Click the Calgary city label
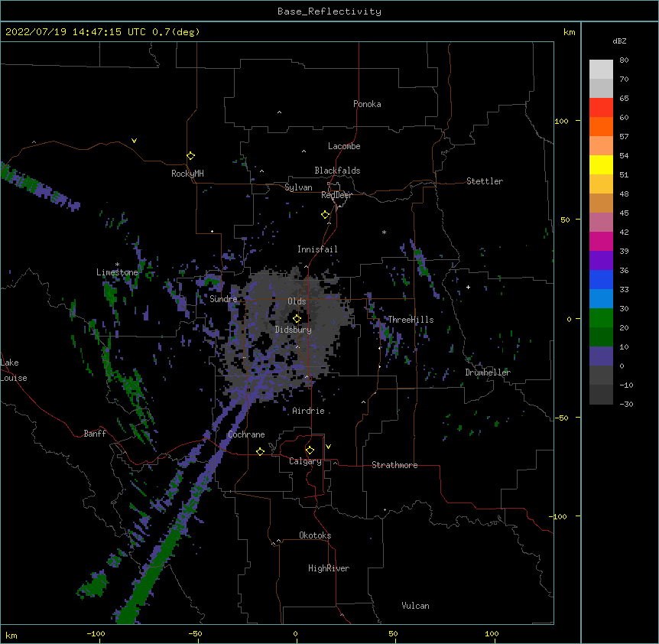The width and height of the screenshot is (659, 644). click(305, 461)
